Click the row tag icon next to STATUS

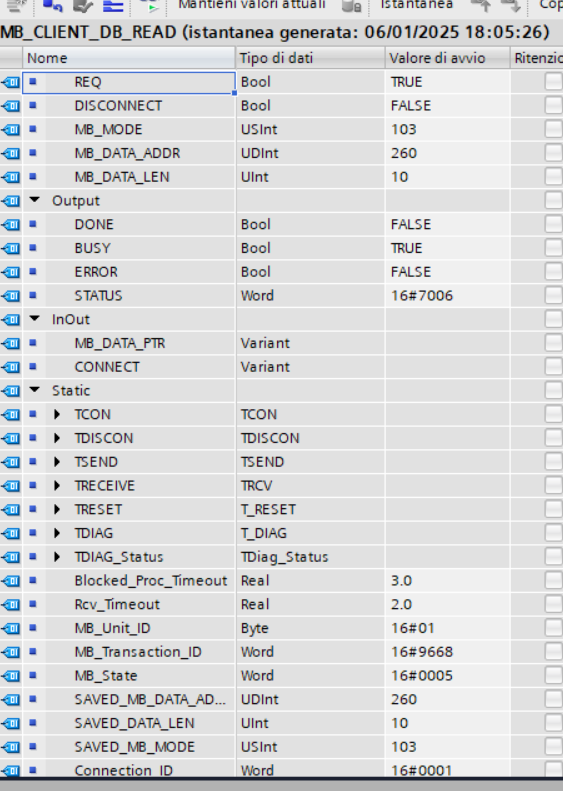point(11,296)
